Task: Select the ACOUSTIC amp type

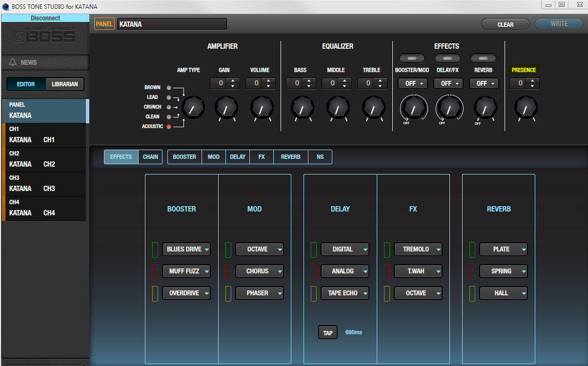Action: pos(169,127)
